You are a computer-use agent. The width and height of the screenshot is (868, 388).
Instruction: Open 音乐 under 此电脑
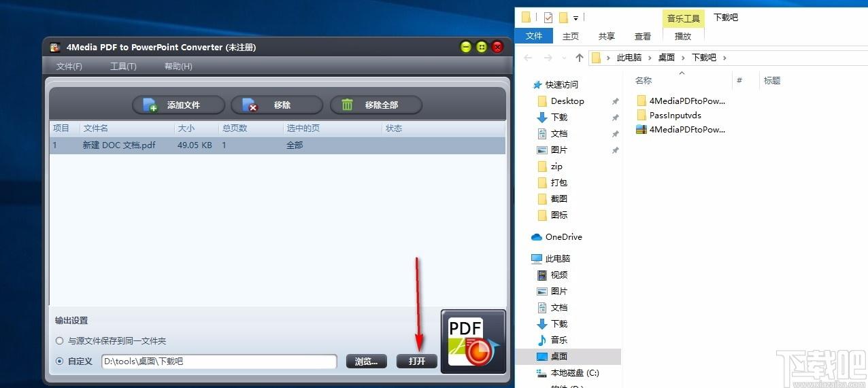pyautogui.click(x=559, y=340)
